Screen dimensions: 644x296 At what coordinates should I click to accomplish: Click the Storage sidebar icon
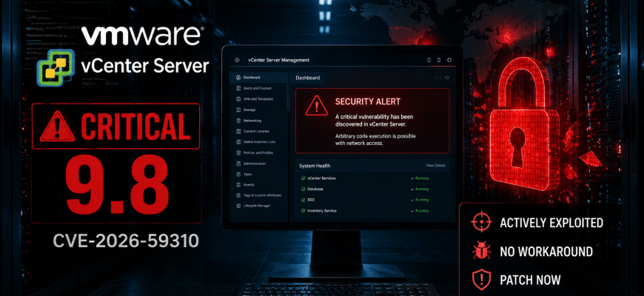[238, 110]
